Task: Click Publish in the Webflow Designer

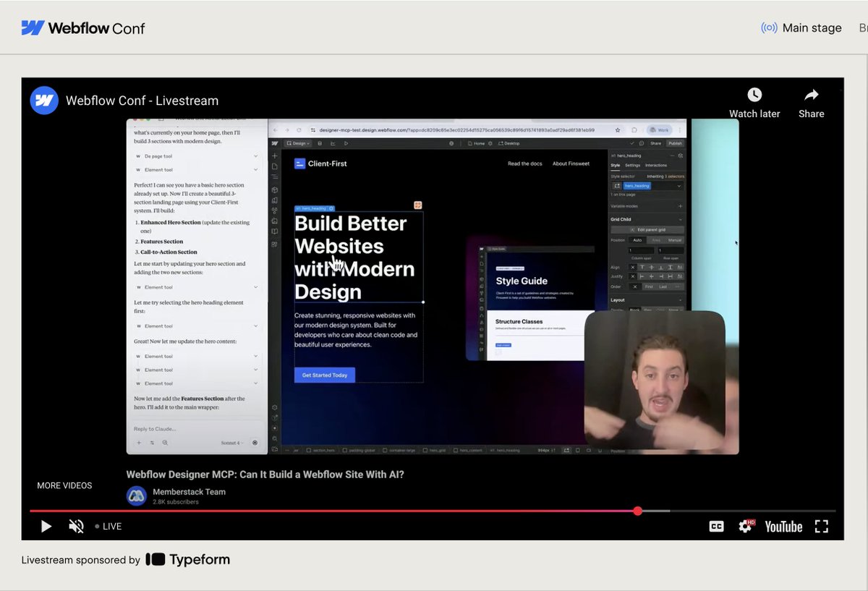Action: pyautogui.click(x=675, y=143)
